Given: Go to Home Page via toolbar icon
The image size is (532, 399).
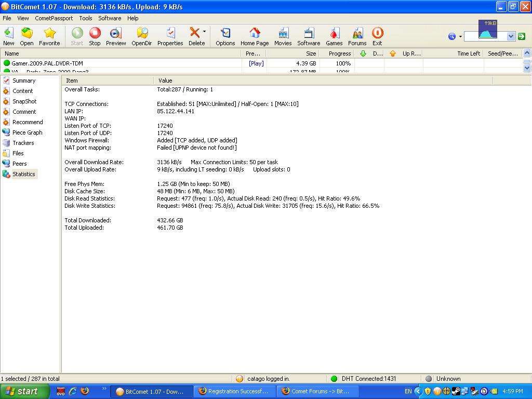Looking at the screenshot, I should pyautogui.click(x=255, y=33).
